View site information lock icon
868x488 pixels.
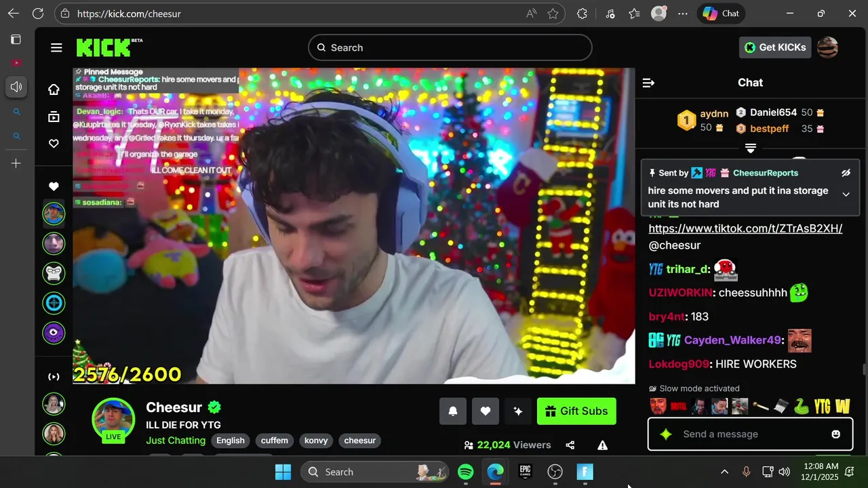point(64,14)
